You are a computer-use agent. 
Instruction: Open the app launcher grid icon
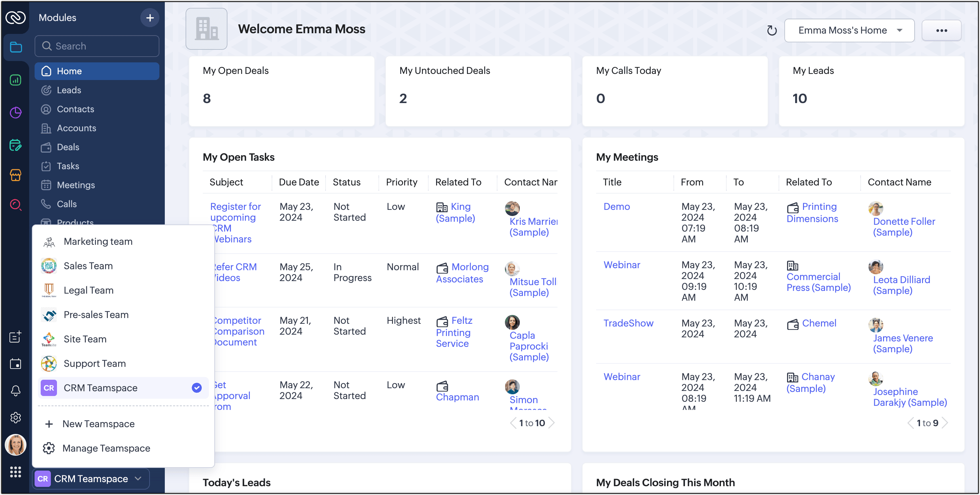pos(16,471)
